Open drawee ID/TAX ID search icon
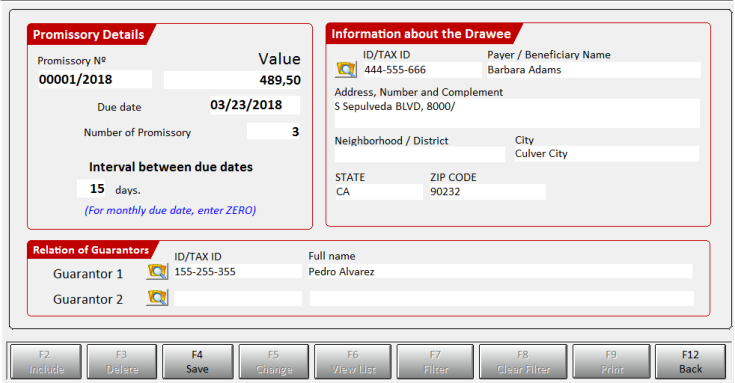 tap(345, 69)
